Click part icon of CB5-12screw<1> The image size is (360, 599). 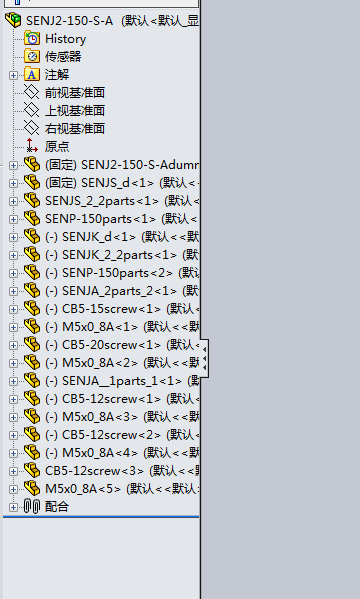(x=32, y=398)
